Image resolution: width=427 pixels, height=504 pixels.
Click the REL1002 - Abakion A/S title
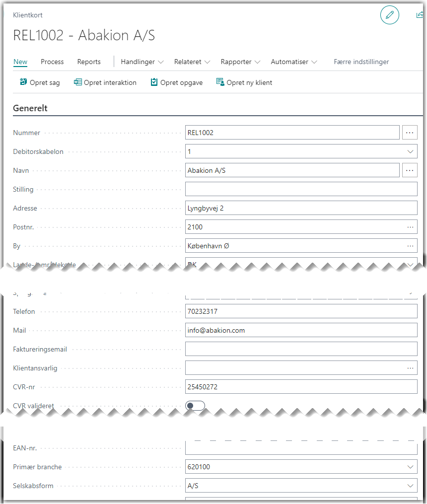pyautogui.click(x=84, y=35)
